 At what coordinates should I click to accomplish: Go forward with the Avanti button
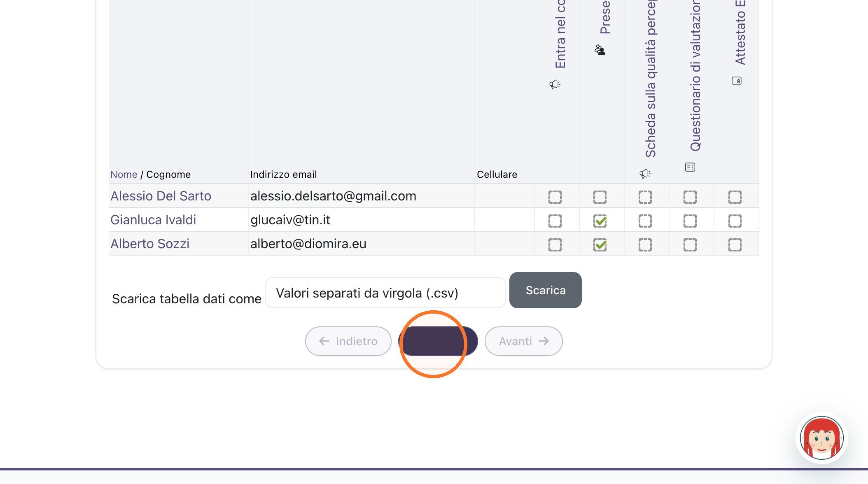524,341
